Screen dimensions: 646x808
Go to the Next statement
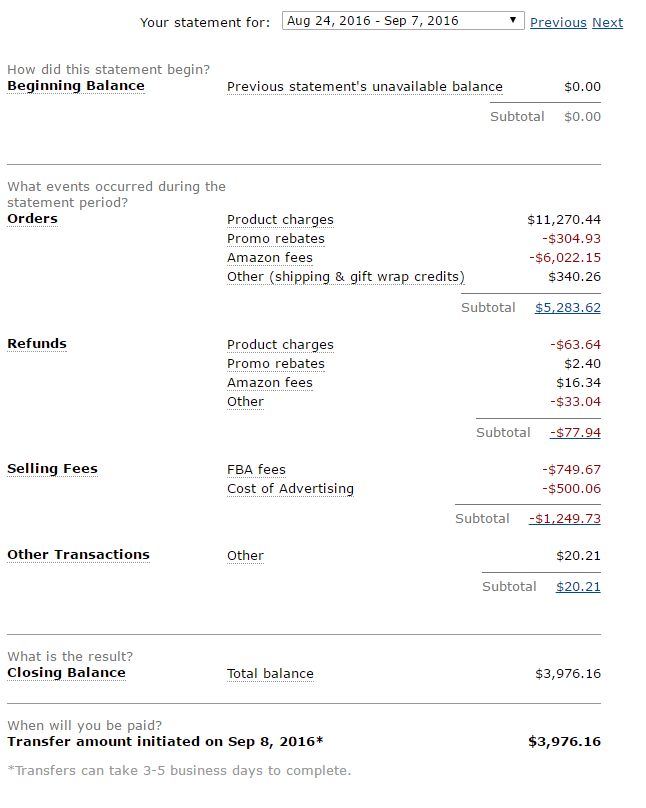point(607,22)
